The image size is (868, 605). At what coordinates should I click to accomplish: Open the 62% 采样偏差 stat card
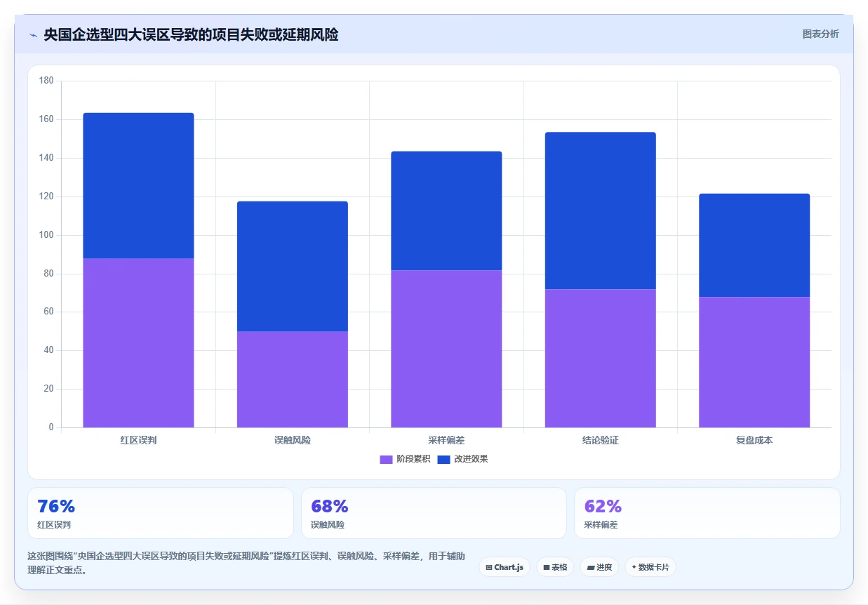coord(707,513)
